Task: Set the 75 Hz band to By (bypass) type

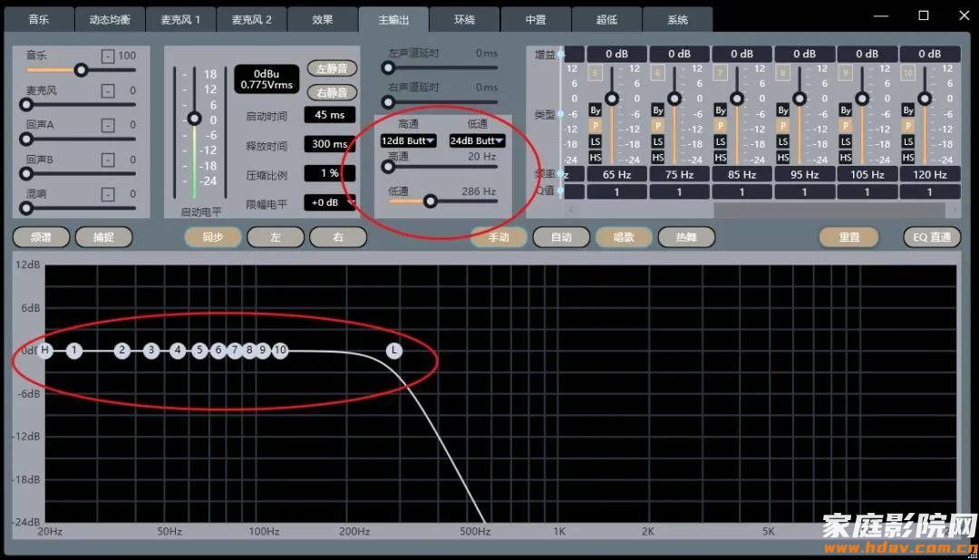Action: pos(657,111)
